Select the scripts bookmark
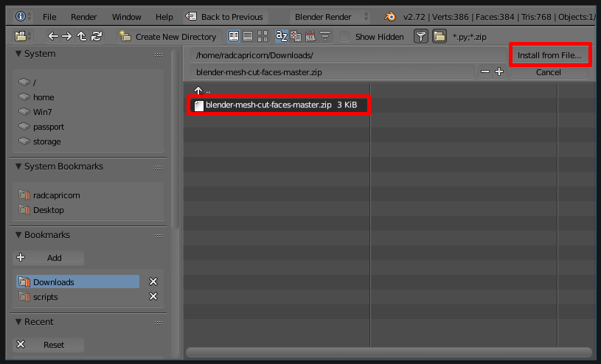601x364 pixels. (78, 297)
